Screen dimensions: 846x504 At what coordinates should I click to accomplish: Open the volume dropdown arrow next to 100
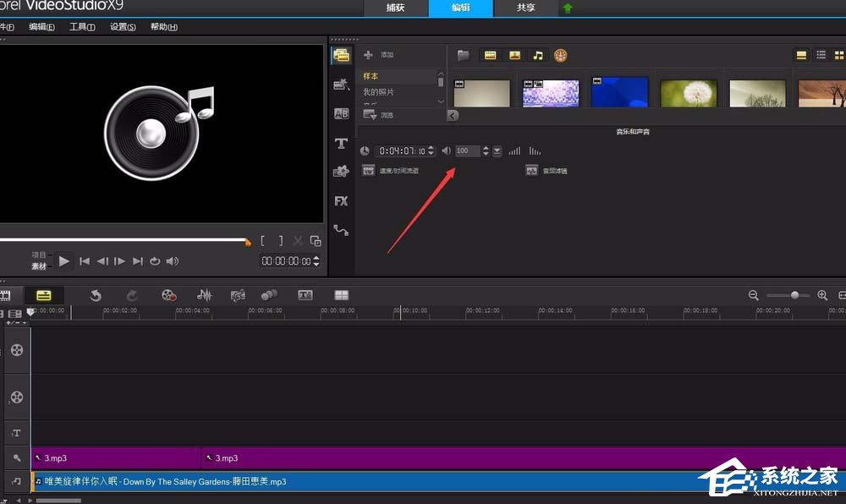tap(497, 151)
